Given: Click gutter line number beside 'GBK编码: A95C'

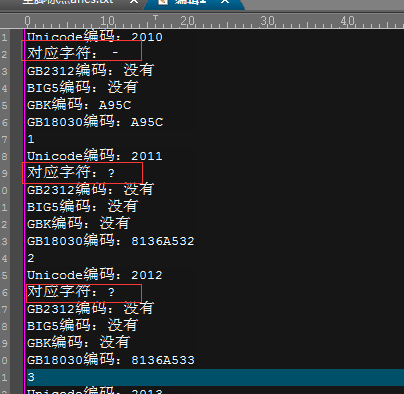Looking at the screenshot, I should 4,105.
